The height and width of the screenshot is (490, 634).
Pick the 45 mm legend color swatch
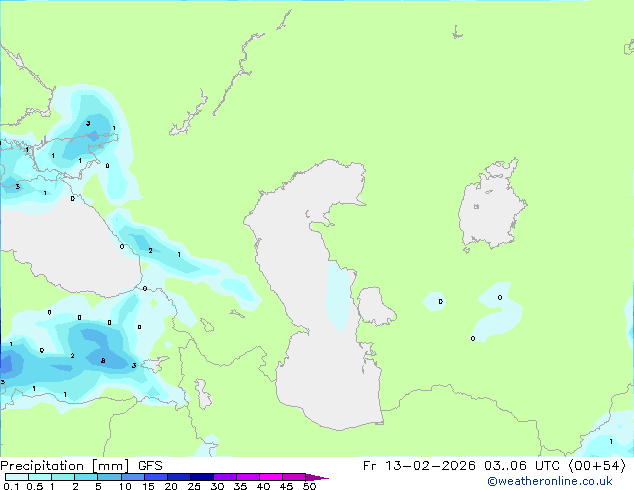294,477
